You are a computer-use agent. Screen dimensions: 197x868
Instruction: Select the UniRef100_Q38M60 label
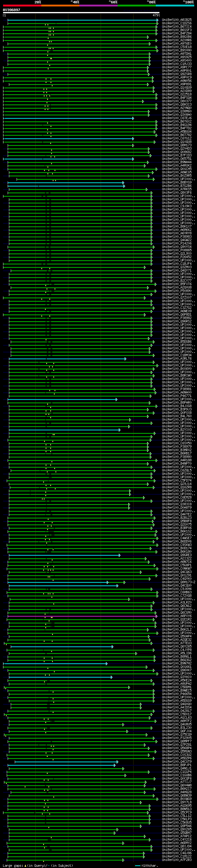tap(176, 111)
